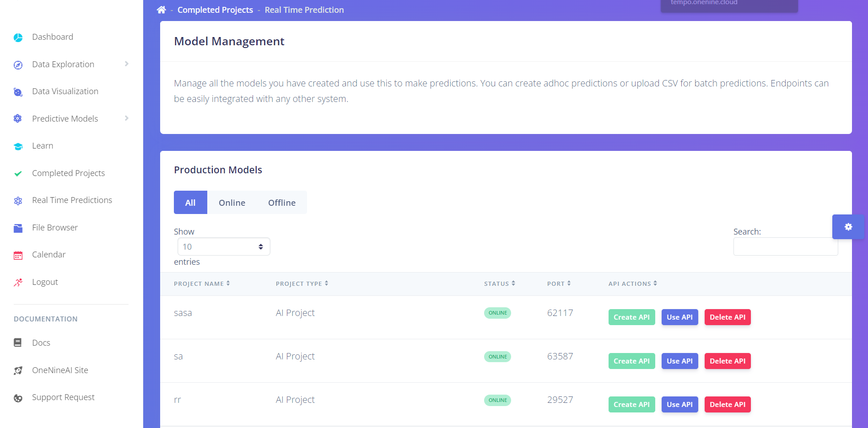Screen dimensions: 868x428
Task: Click the Logout running-person icon
Action: coord(18,283)
